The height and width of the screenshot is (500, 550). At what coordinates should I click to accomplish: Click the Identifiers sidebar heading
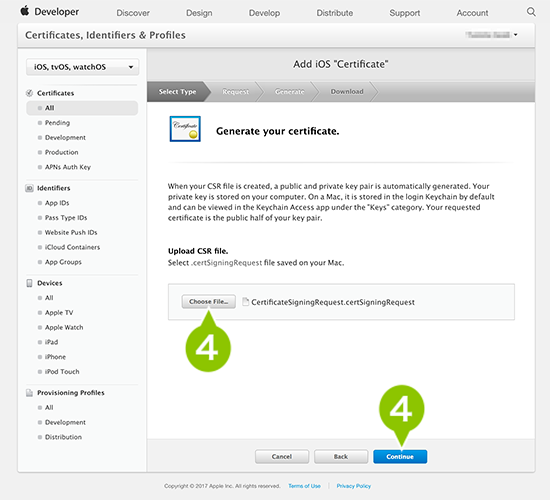pyautogui.click(x=54, y=188)
